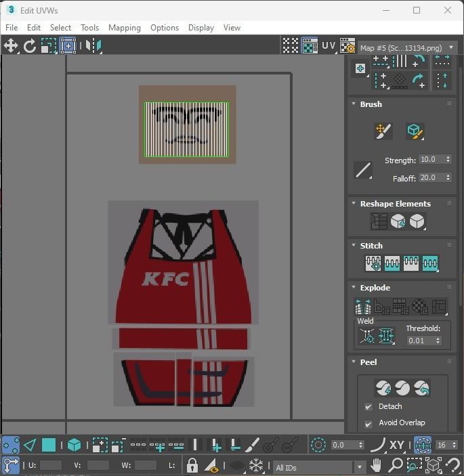This screenshot has height=476, width=464.
Task: Toggle the selection lock padlock icon
Action: (x=192, y=465)
